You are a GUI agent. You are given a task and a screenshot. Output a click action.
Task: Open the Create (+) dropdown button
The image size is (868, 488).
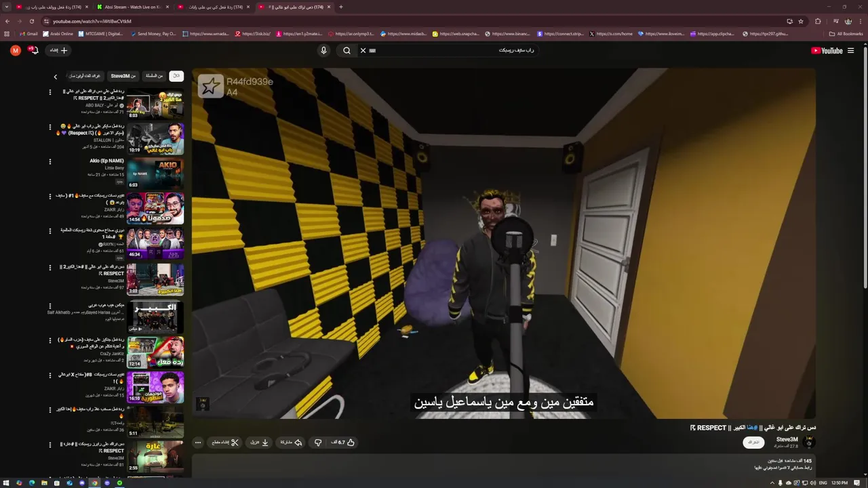pos(58,50)
